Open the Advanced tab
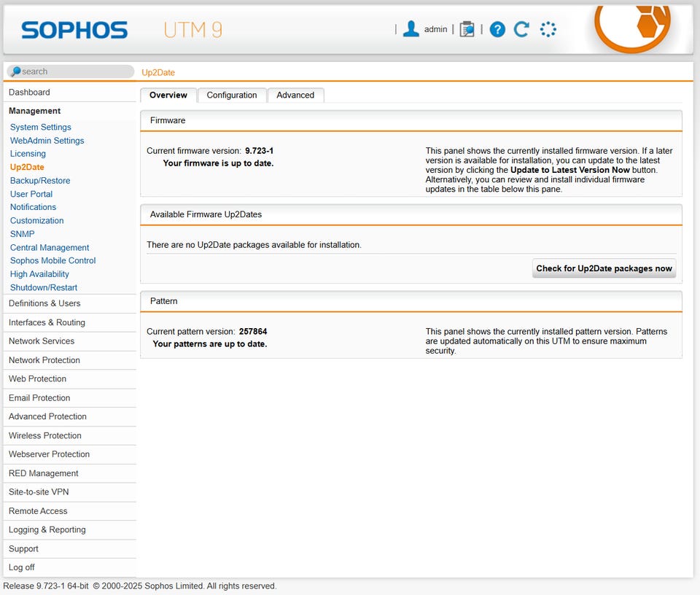Image resolution: width=700 pixels, height=595 pixels. (x=295, y=95)
